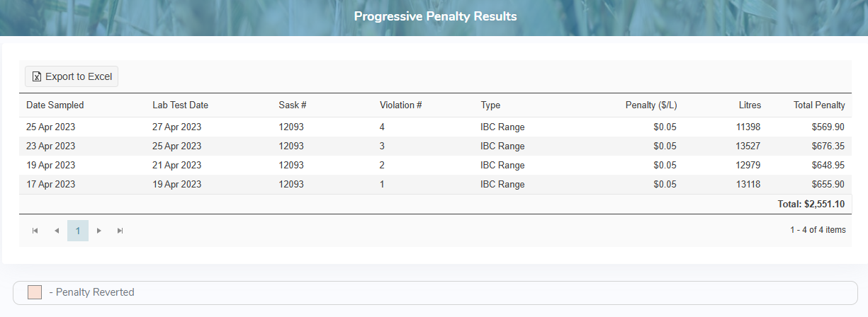This screenshot has width=868, height=317.
Task: Sort by Type column header
Action: click(490, 105)
